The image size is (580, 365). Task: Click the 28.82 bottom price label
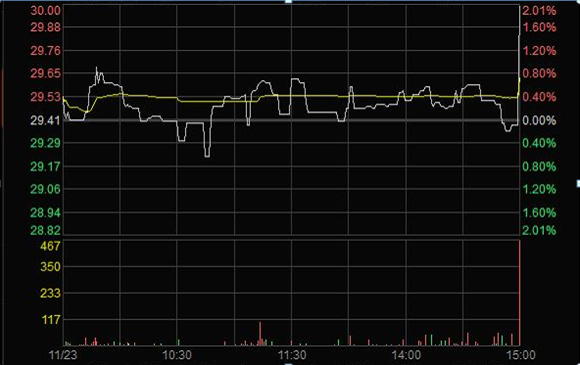point(45,230)
